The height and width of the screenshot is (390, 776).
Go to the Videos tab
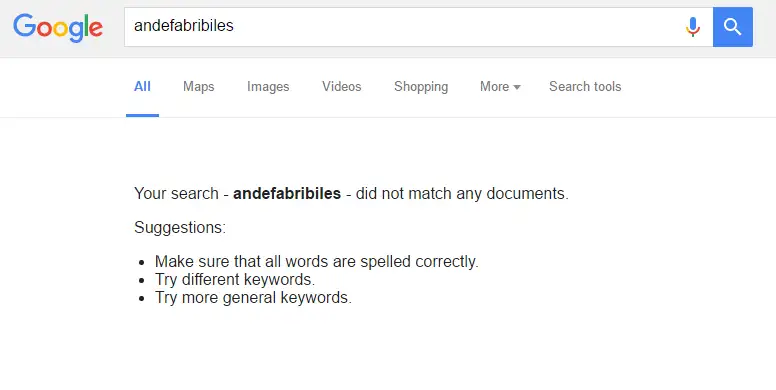click(341, 87)
